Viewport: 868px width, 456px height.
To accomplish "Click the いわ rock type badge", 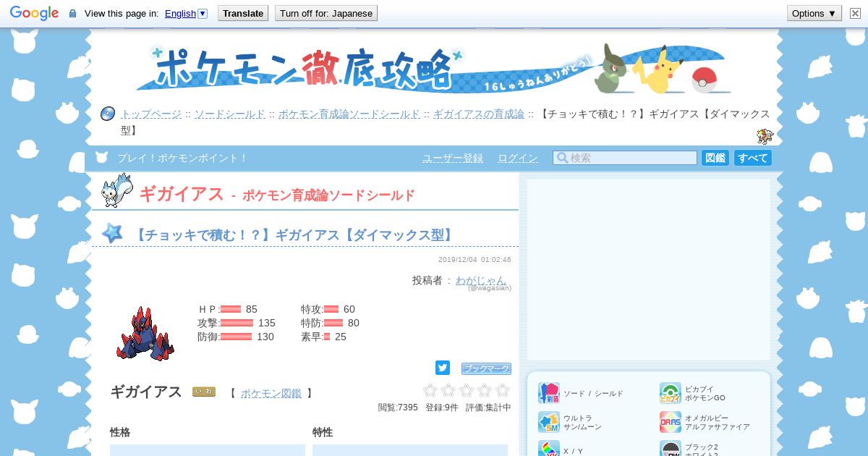I will (204, 392).
